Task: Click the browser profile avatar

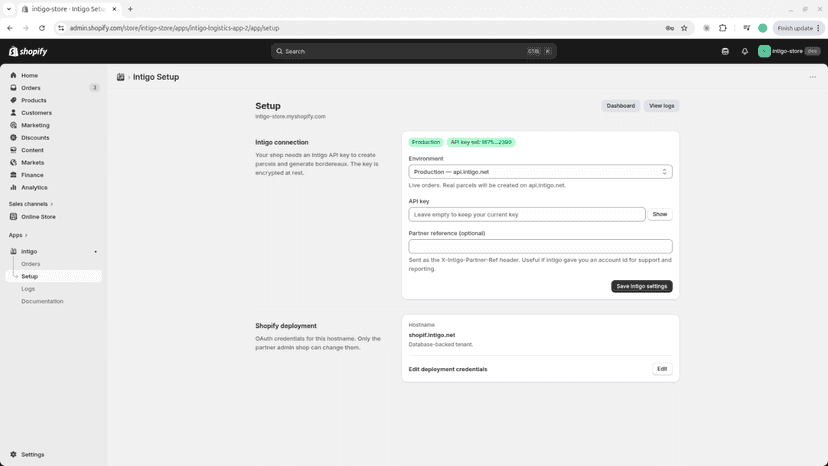Action: coord(763,28)
